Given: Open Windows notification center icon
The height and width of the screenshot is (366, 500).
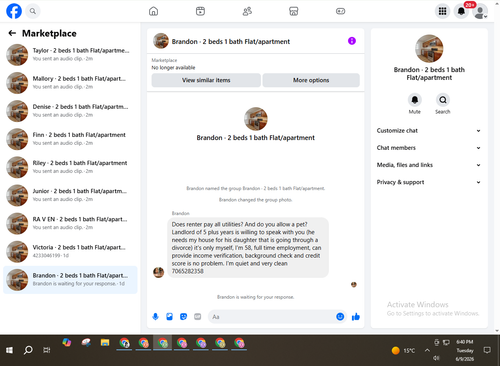Looking at the screenshot, I should [x=487, y=350].
